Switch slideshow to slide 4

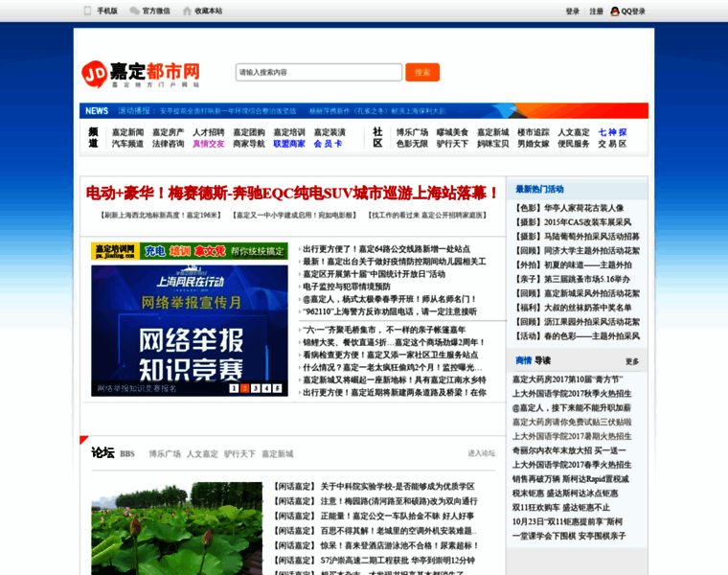pyautogui.click(x=266, y=388)
